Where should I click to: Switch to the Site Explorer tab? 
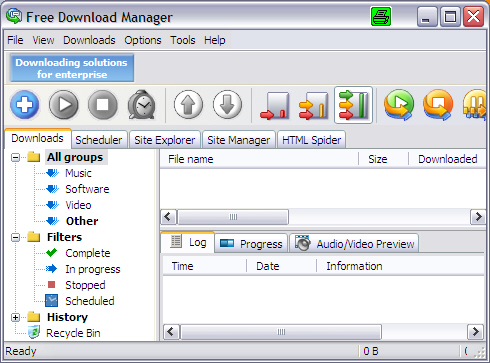pyautogui.click(x=165, y=140)
